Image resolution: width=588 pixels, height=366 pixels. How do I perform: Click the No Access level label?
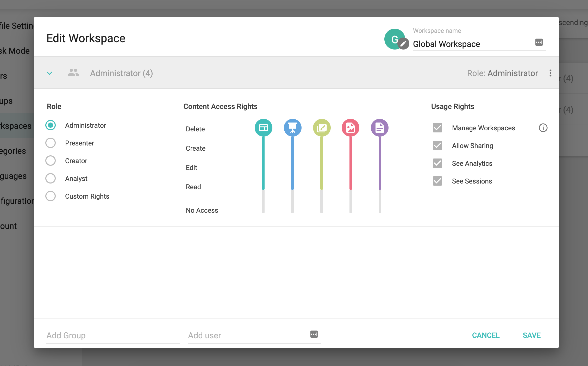(x=202, y=210)
